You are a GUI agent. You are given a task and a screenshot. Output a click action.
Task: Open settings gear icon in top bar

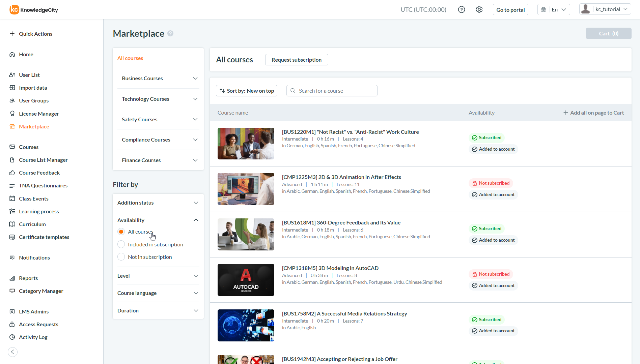coord(479,10)
